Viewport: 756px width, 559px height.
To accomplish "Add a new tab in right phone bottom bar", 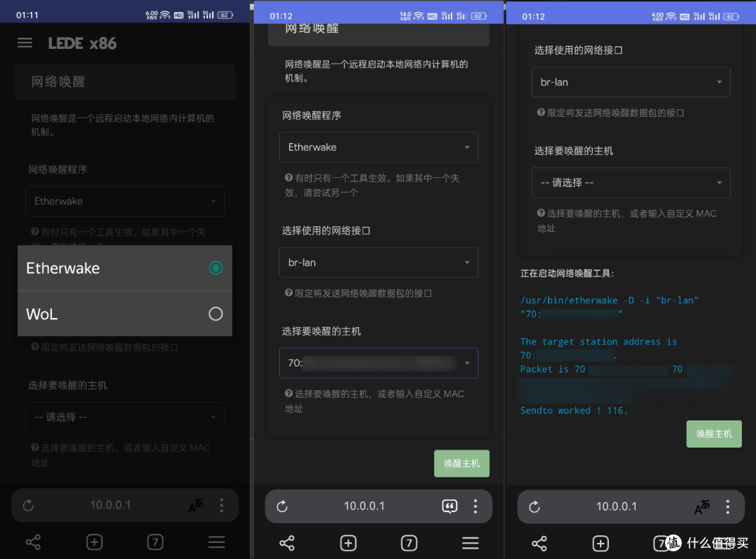I will point(601,544).
